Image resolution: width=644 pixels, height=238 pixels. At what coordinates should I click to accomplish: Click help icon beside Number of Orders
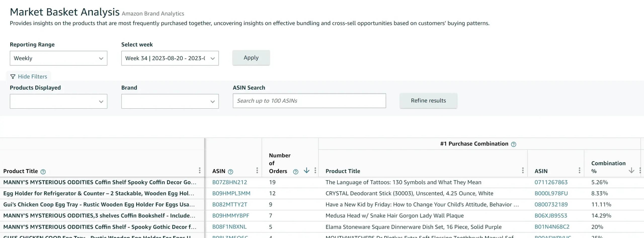296,172
